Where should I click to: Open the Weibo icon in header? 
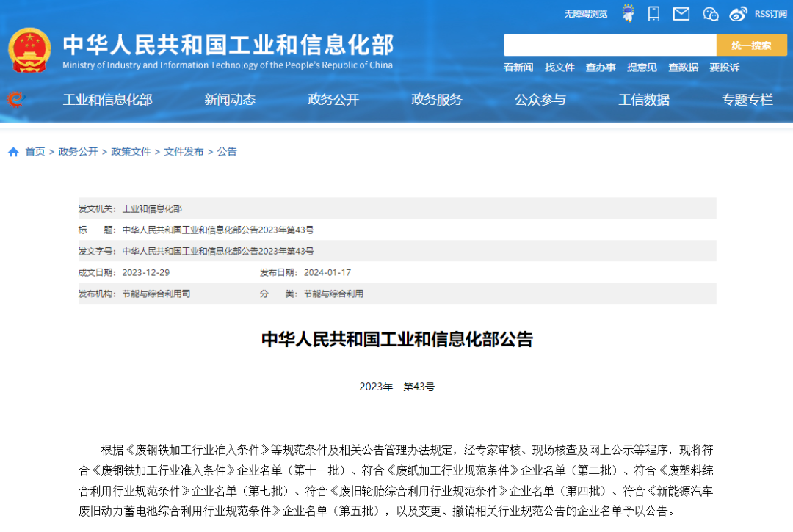coord(738,14)
